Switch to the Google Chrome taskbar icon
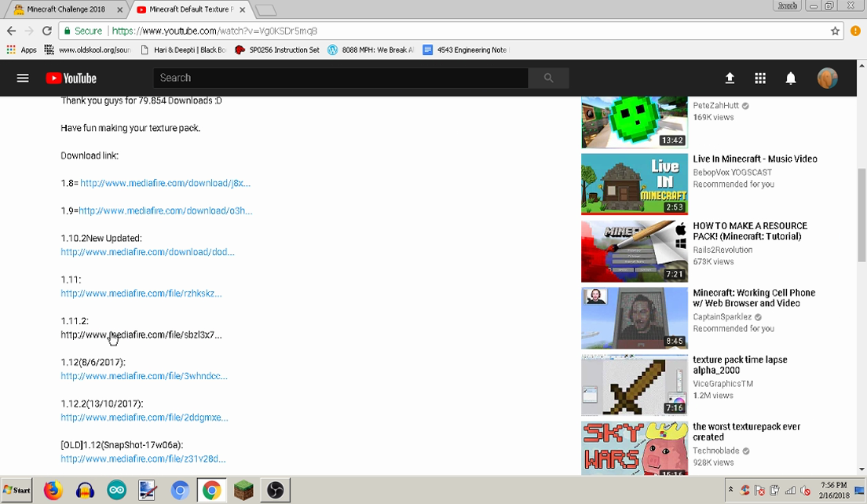Image resolution: width=867 pixels, height=504 pixels. [x=212, y=490]
